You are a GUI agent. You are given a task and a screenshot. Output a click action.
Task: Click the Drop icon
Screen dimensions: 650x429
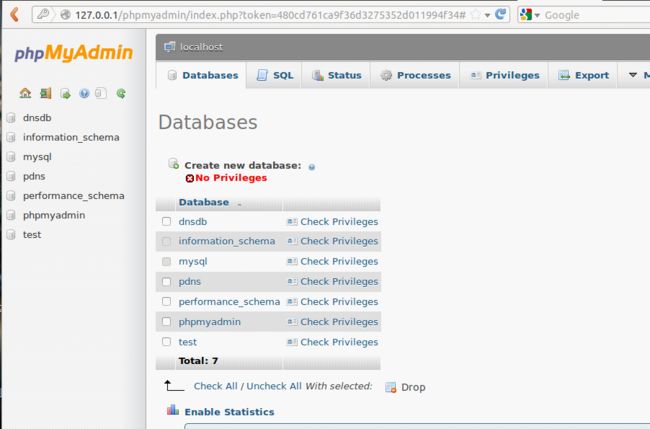point(390,387)
